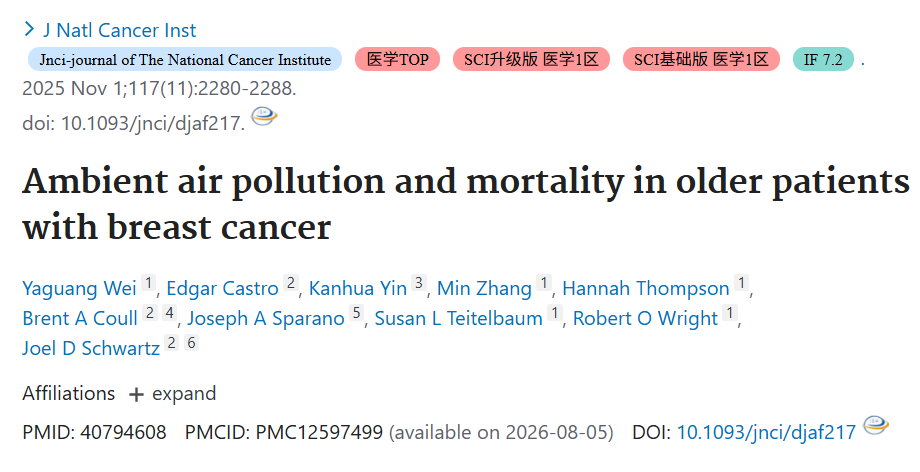Click affiliation superscript 6 after Joel D Schwartz
The width and height of the screenshot is (920, 472).
pyautogui.click(x=191, y=342)
